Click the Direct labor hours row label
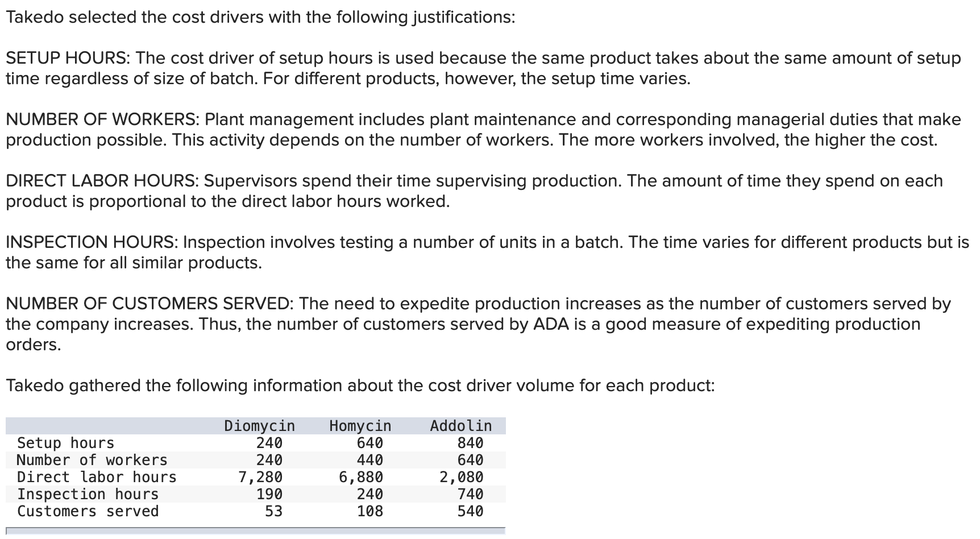This screenshot has width=980, height=539. [x=97, y=477]
